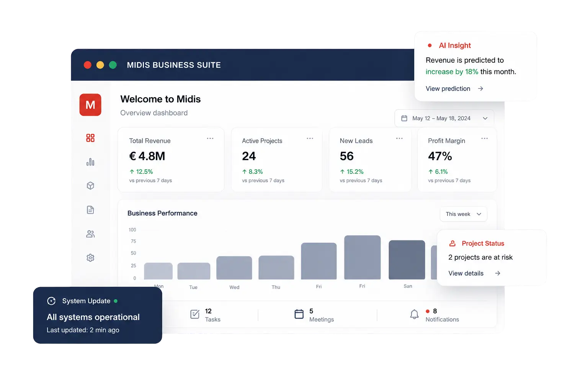The height and width of the screenshot is (392, 588).
Task: Click the Overview dashboard subtitle
Action: pyautogui.click(x=154, y=113)
